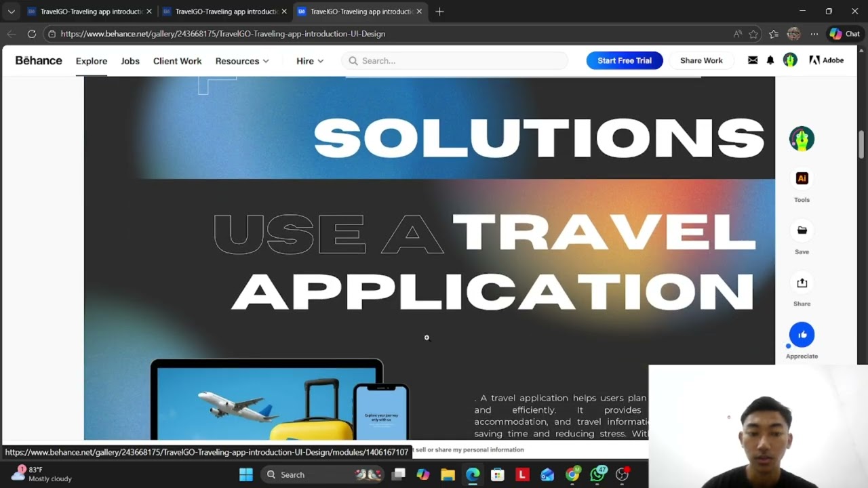Open the Illustrator Tools icon
The height and width of the screenshot is (488, 868).
pyautogui.click(x=802, y=178)
